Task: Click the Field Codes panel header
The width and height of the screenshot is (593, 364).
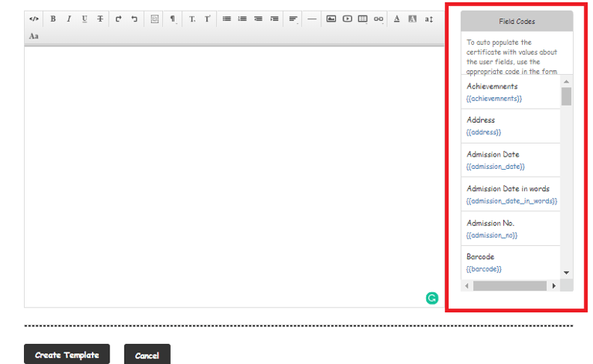Action: tap(517, 22)
